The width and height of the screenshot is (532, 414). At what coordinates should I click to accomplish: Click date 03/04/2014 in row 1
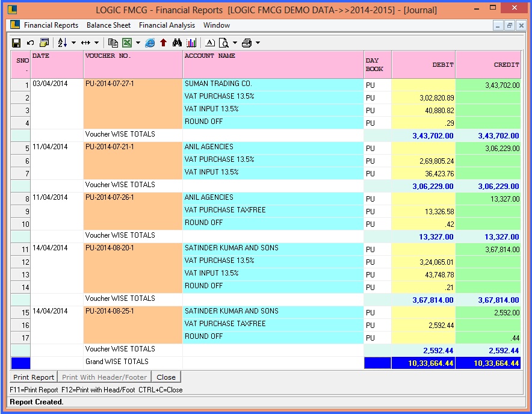point(50,84)
